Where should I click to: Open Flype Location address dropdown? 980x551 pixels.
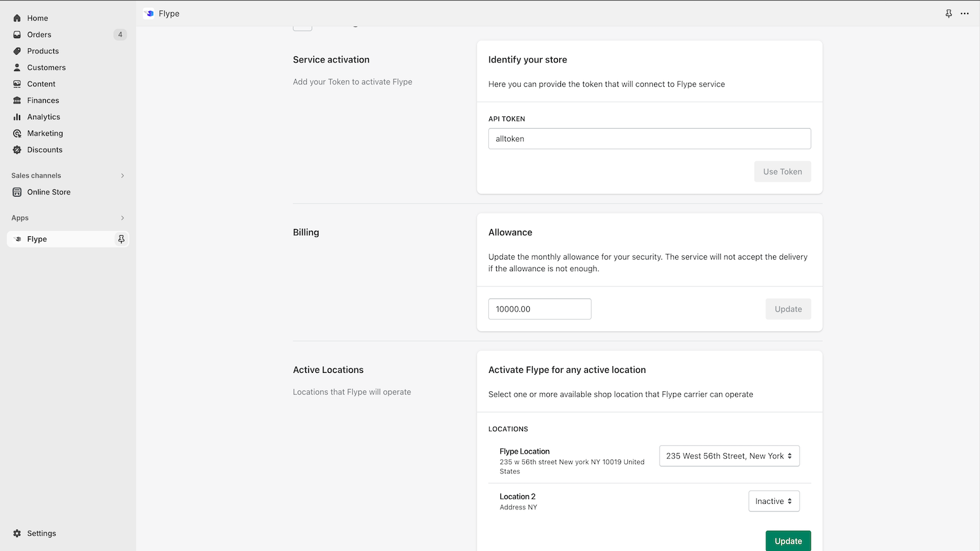coord(729,456)
